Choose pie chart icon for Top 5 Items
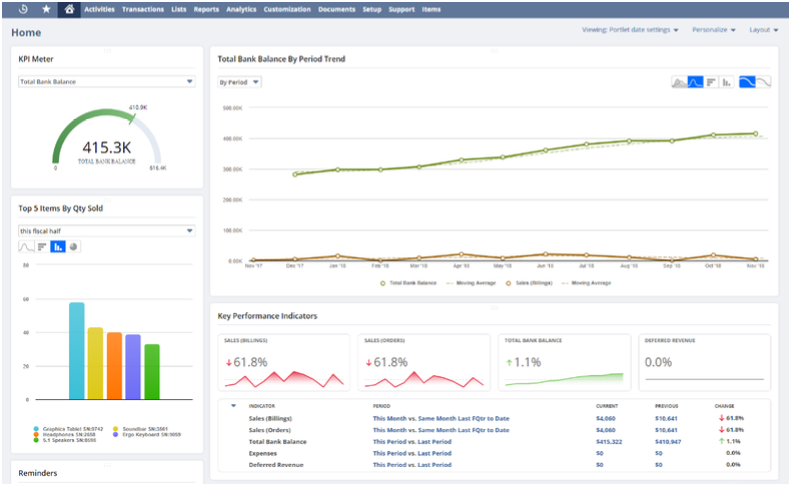This screenshot has width=789, height=486. pyautogui.click(x=73, y=246)
